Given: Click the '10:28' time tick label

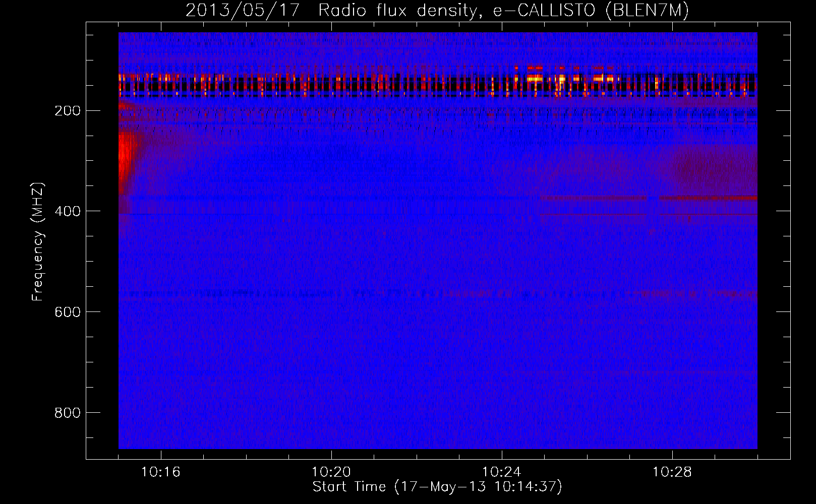Looking at the screenshot, I should pyautogui.click(x=672, y=472).
